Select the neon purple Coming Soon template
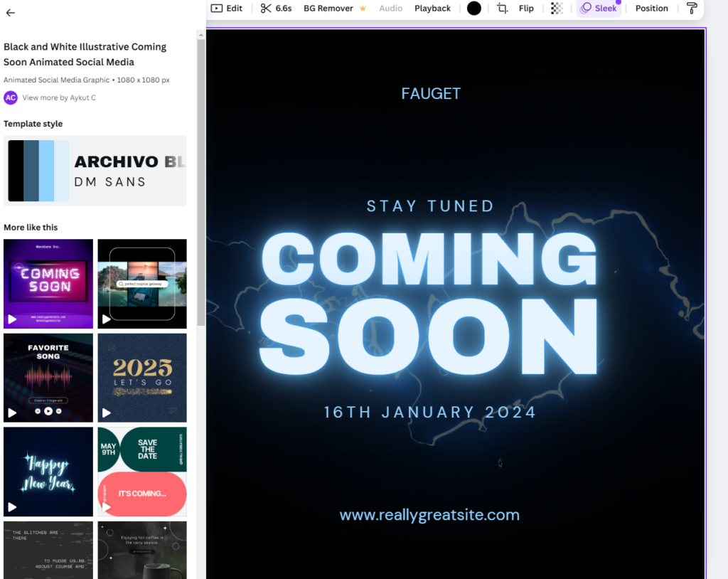This screenshot has height=579, width=728. (x=48, y=283)
